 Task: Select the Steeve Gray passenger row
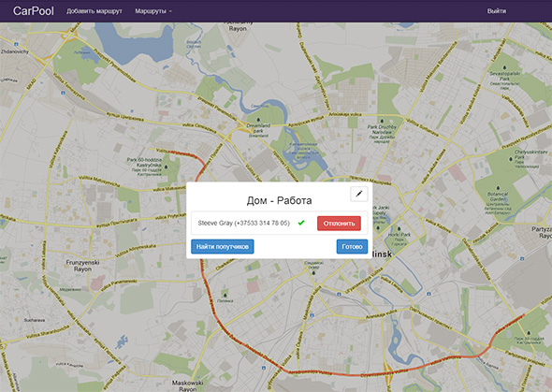(279, 223)
